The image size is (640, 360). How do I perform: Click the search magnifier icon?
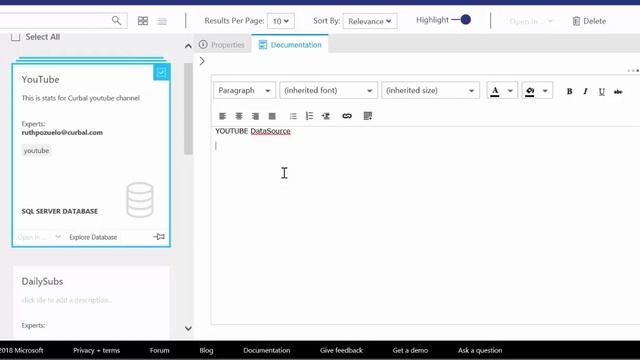tap(116, 20)
